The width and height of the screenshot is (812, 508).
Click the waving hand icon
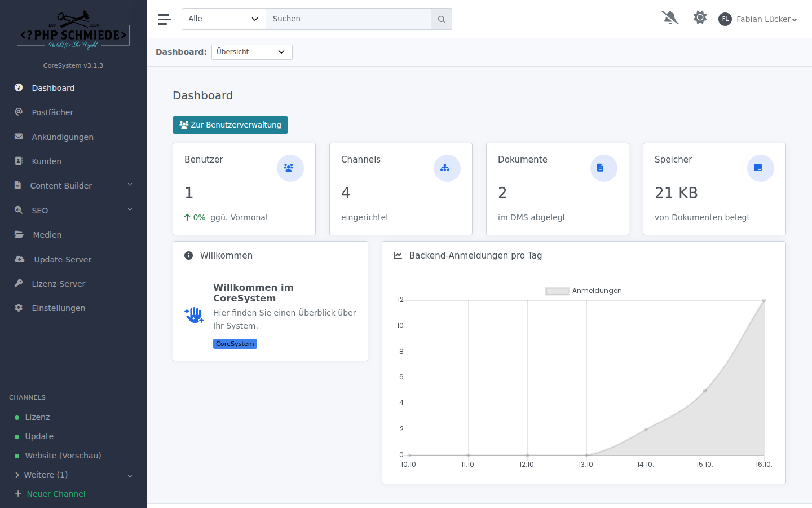[x=194, y=315]
